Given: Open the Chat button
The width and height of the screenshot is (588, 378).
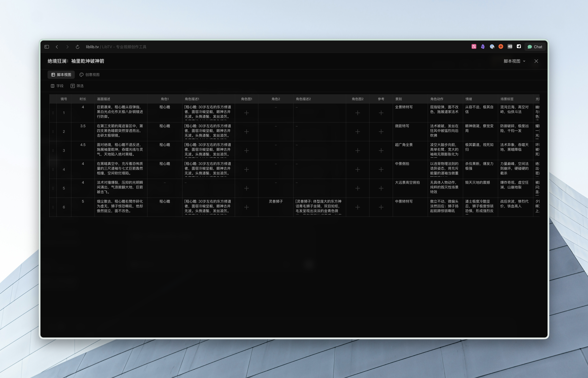Looking at the screenshot, I should [535, 47].
